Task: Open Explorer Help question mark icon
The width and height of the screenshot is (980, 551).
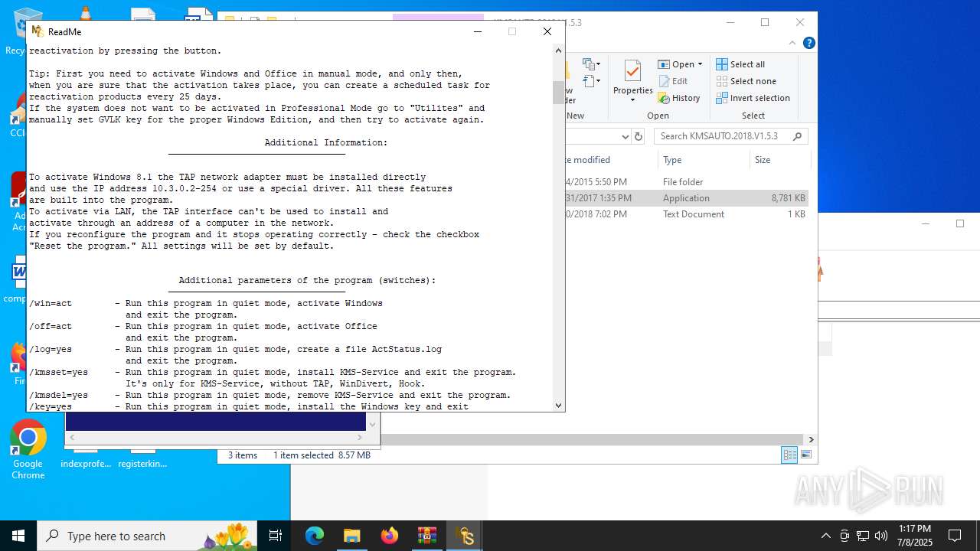Action: [x=808, y=44]
